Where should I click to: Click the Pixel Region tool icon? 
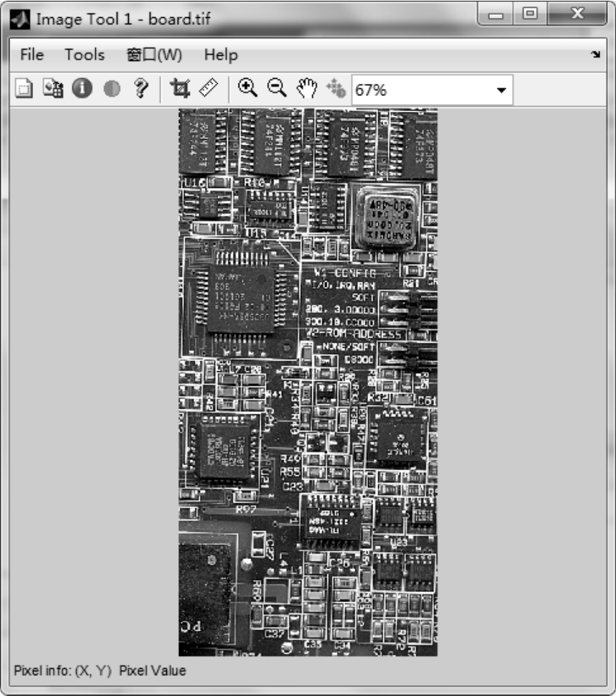(x=53, y=89)
